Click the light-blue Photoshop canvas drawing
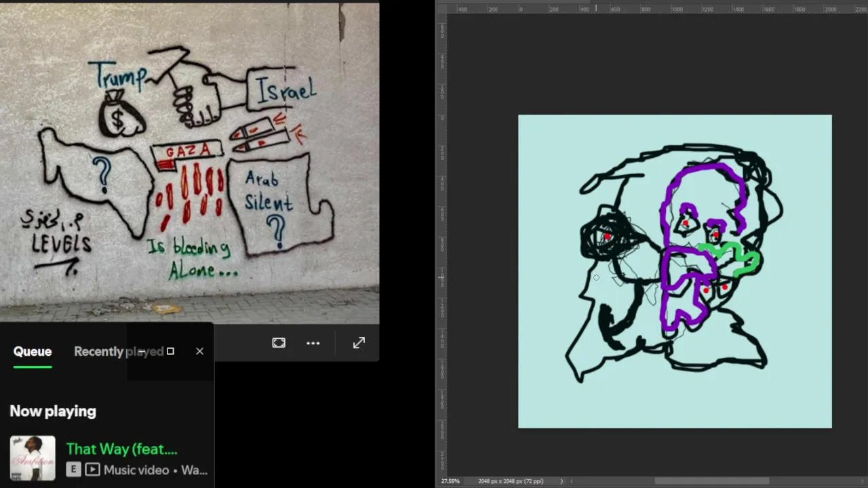This screenshot has width=868, height=488. (675, 271)
